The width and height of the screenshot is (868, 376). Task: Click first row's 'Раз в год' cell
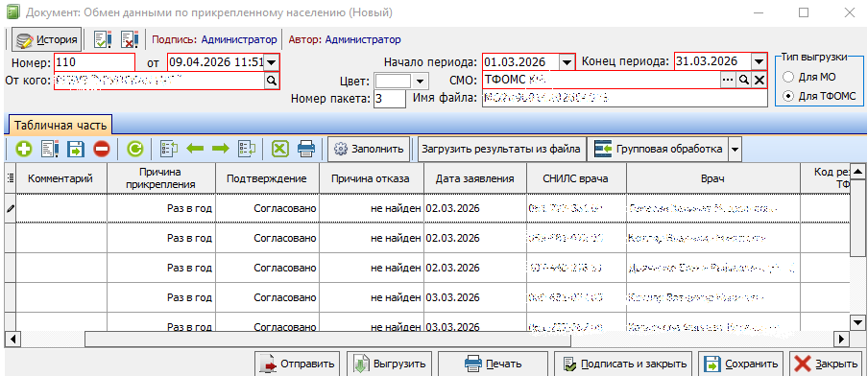click(x=161, y=208)
